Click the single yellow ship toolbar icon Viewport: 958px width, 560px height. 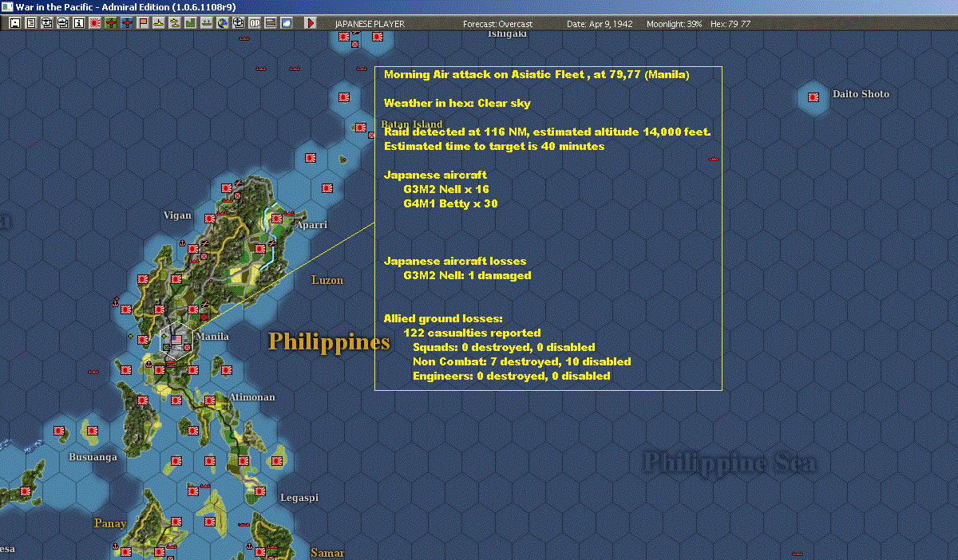point(159,23)
